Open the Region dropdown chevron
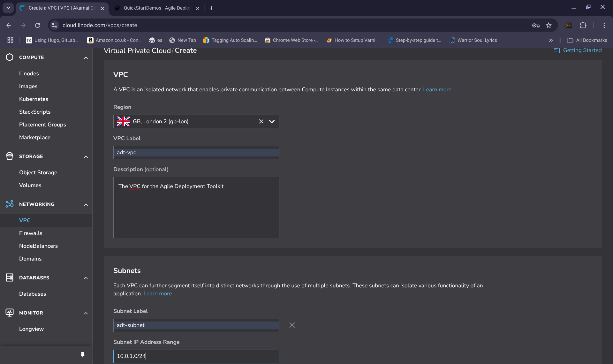The width and height of the screenshot is (613, 364). tap(272, 121)
